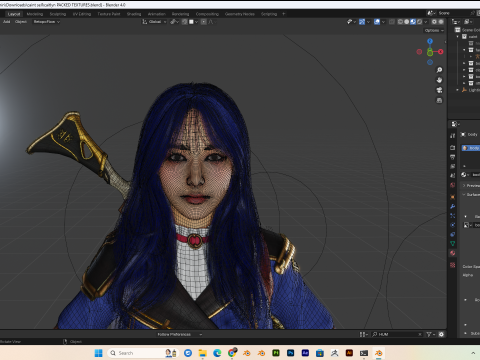Viewport: 480px width, 360px height.
Task: Switch to the Shading workspace tab
Action: 134,14
